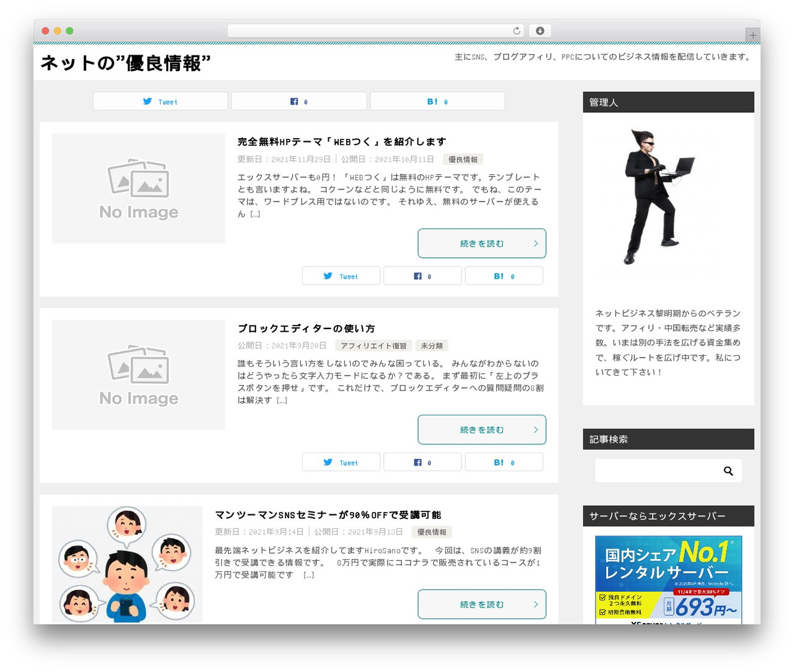Click the No Image thumbnail of WEBつく article
This screenshot has height=672, width=794.
[x=138, y=188]
